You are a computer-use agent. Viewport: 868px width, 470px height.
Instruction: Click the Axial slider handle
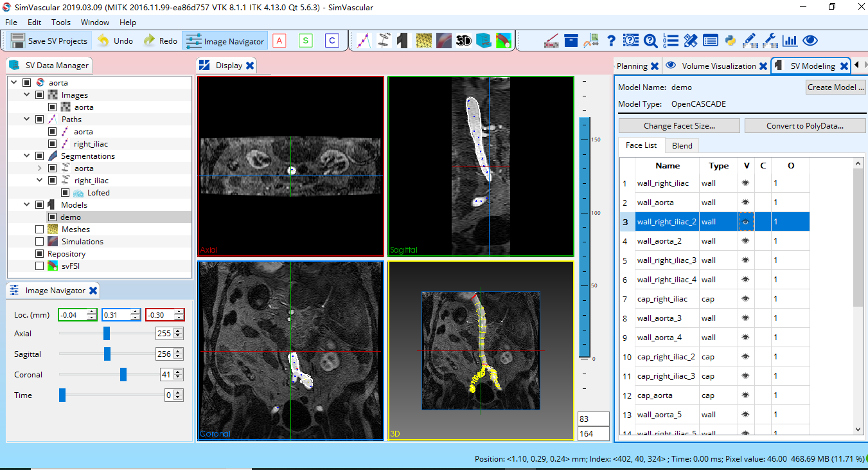[107, 334]
